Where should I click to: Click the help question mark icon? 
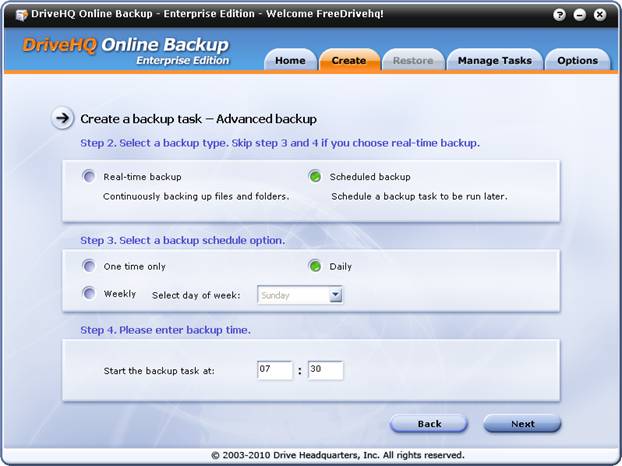(562, 15)
